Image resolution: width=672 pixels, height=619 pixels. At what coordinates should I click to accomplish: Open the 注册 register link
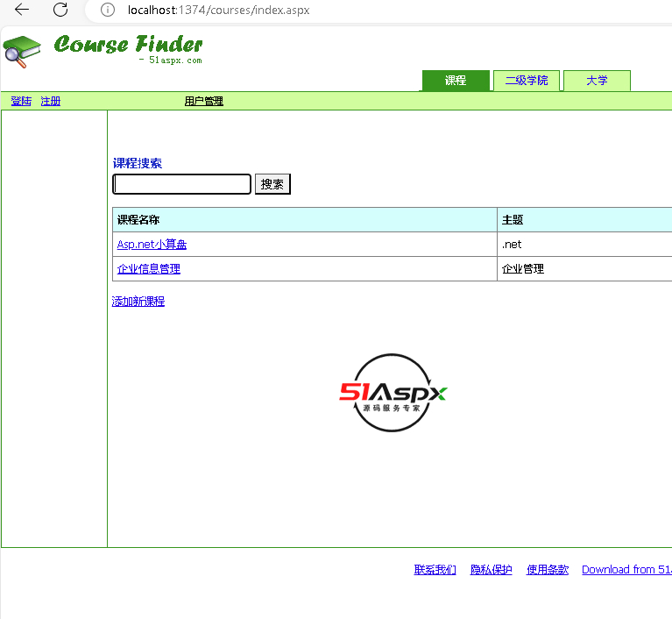(51, 101)
